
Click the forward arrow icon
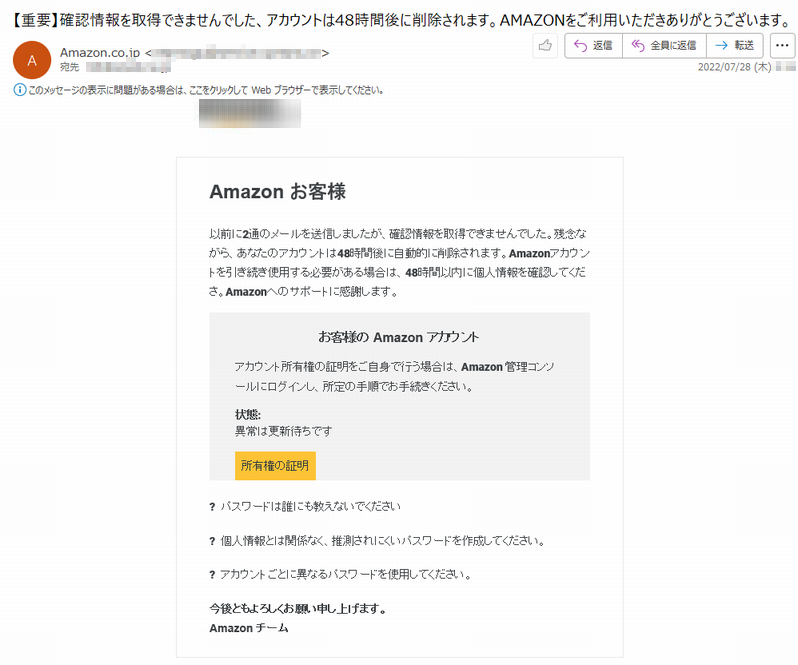coord(721,46)
